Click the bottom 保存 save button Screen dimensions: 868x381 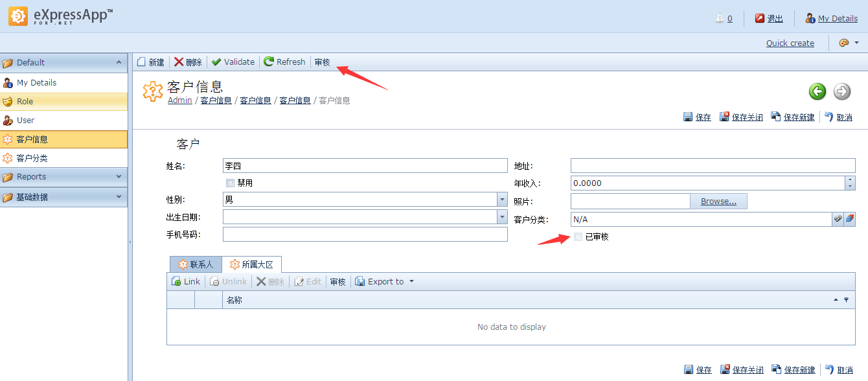698,370
